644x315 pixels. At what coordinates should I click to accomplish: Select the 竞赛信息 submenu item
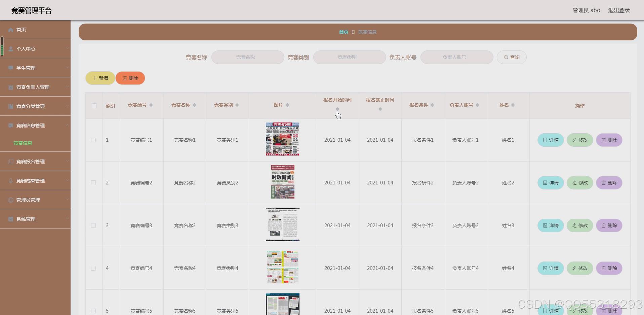click(x=23, y=143)
